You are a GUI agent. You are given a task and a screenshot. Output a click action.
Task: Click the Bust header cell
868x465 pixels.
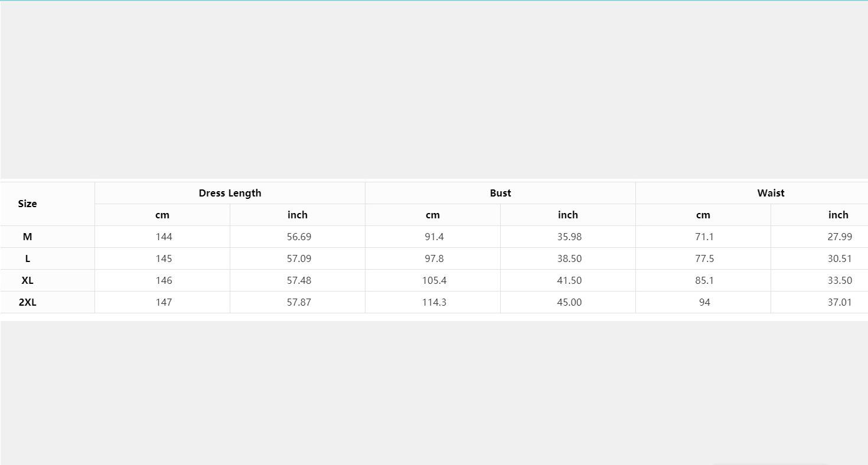pos(500,193)
